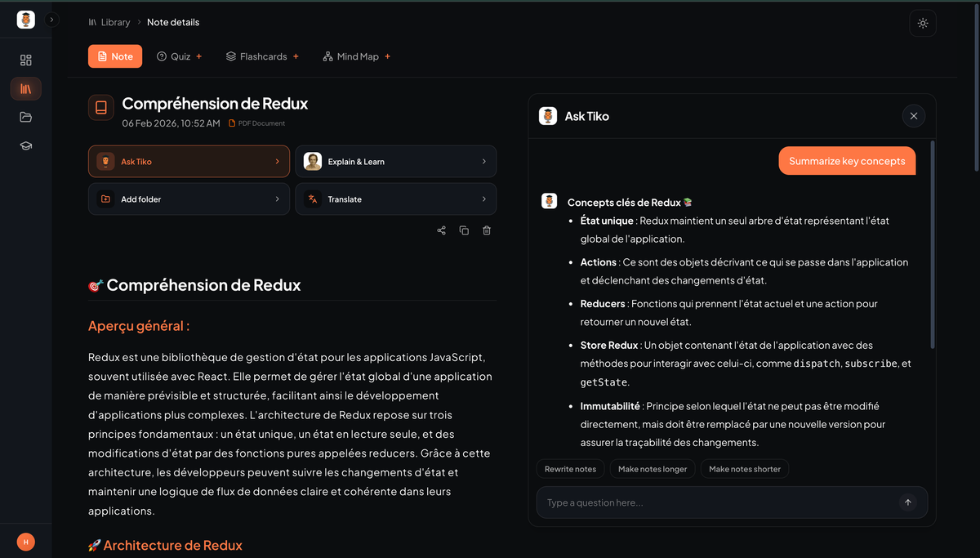Click the Tiko avatar in chat header
This screenshot has width=980, height=558.
point(548,116)
